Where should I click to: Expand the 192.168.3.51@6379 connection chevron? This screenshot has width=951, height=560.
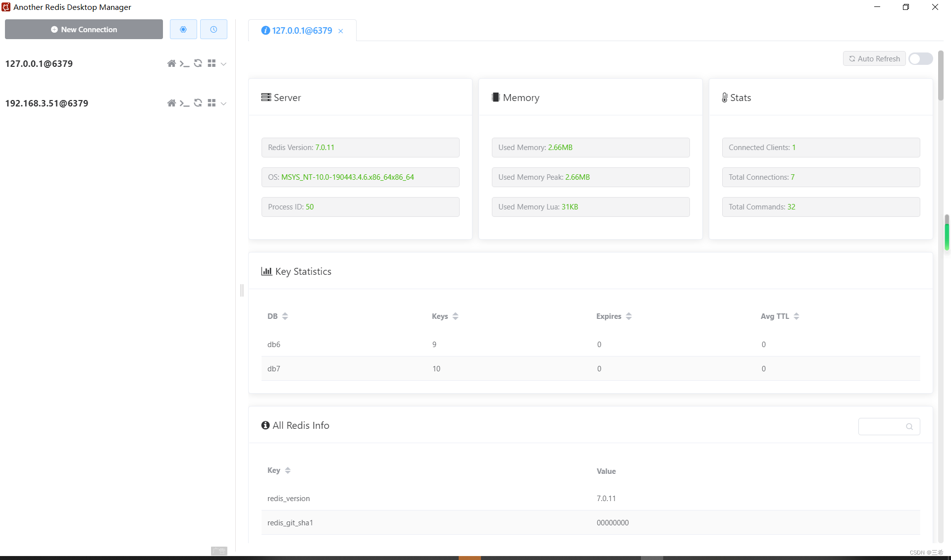click(x=224, y=103)
